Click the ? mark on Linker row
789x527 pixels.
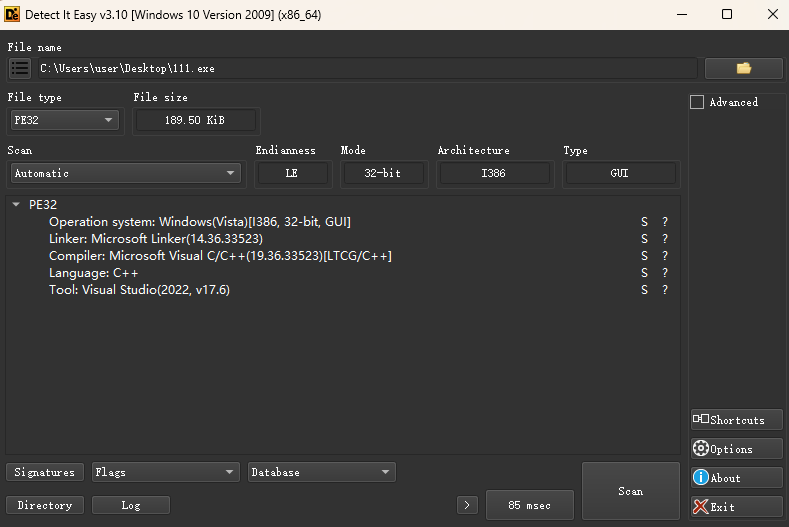tap(665, 239)
